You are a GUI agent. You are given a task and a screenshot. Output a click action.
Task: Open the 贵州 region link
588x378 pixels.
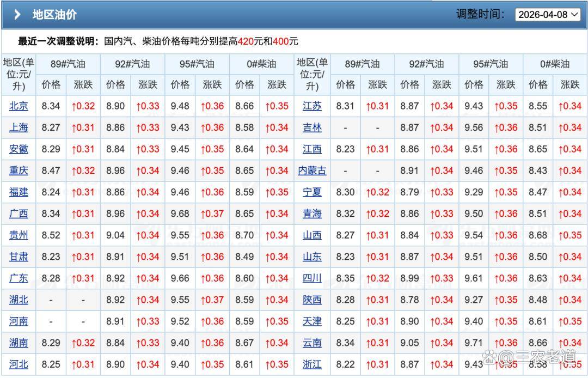(19, 235)
